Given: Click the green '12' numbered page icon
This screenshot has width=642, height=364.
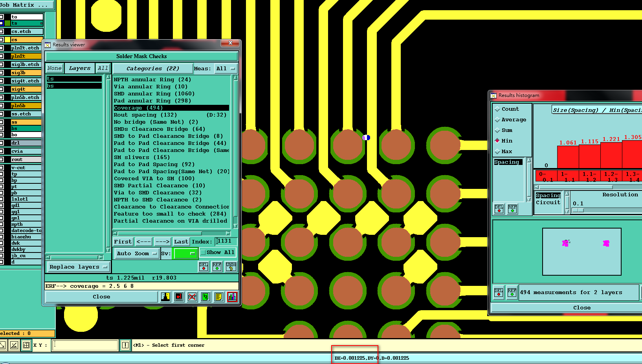Looking at the screenshot, I should point(205,297).
